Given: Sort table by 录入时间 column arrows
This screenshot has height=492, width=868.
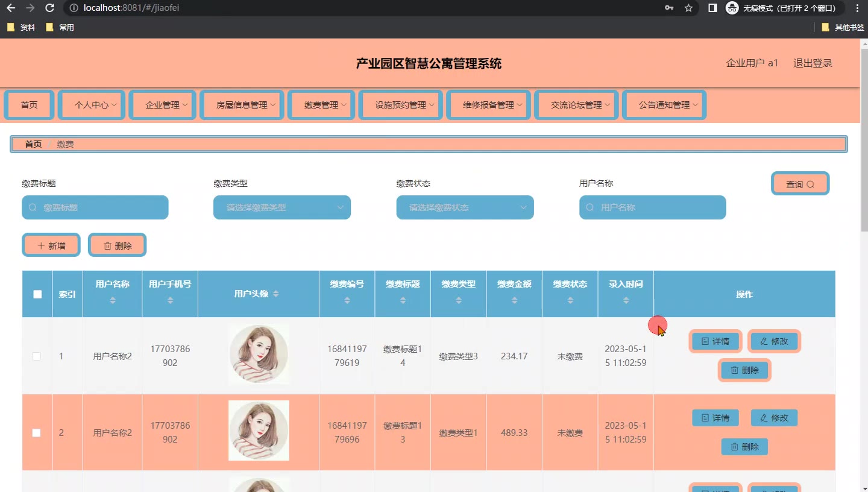Looking at the screenshot, I should pos(626,300).
